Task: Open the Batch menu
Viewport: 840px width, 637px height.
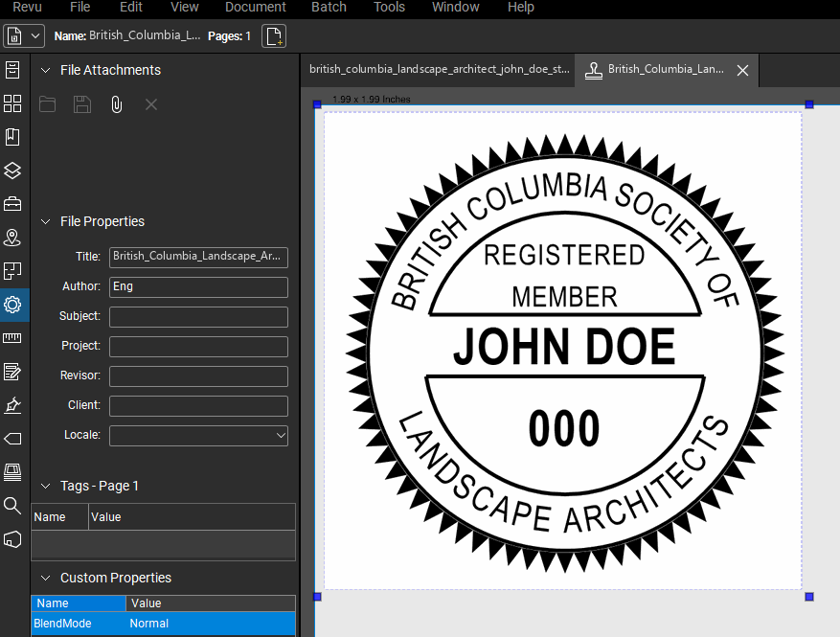Action: click(x=329, y=7)
